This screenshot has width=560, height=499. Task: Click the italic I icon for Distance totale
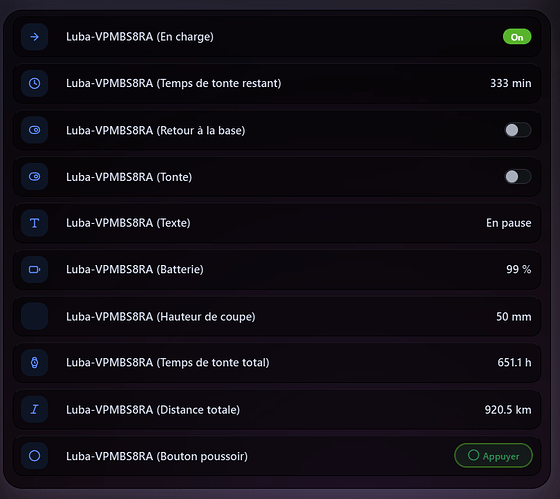click(35, 409)
